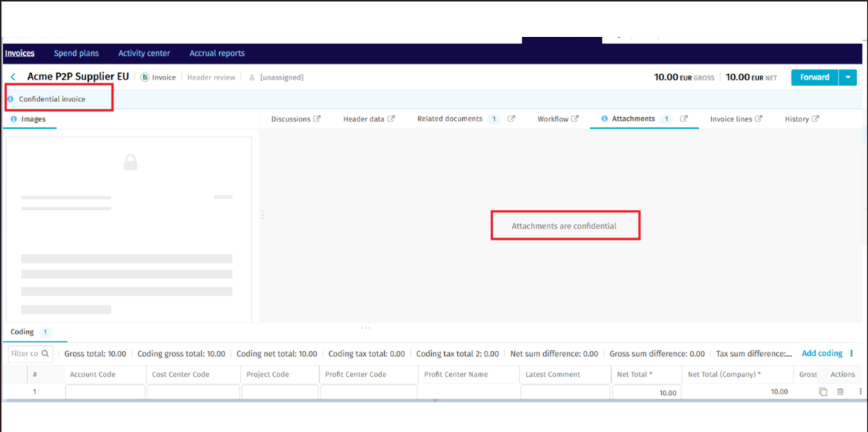
Task: Open the kebab menu next to Add coding
Action: pyautogui.click(x=852, y=353)
